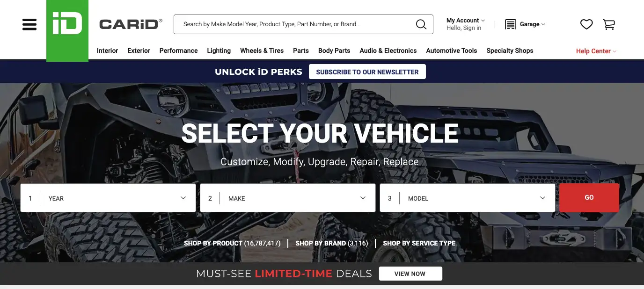The width and height of the screenshot is (644, 289).
Task: Select the Audio & Electronics menu
Action: (x=388, y=51)
